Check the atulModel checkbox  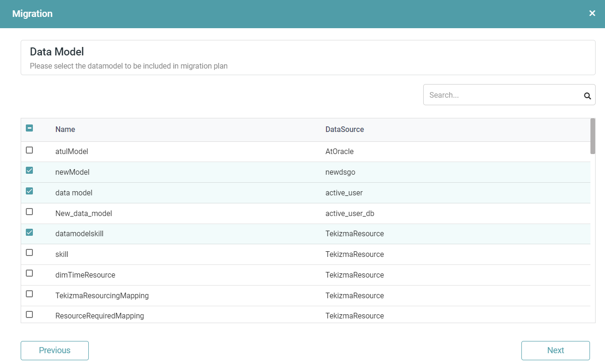pyautogui.click(x=29, y=150)
